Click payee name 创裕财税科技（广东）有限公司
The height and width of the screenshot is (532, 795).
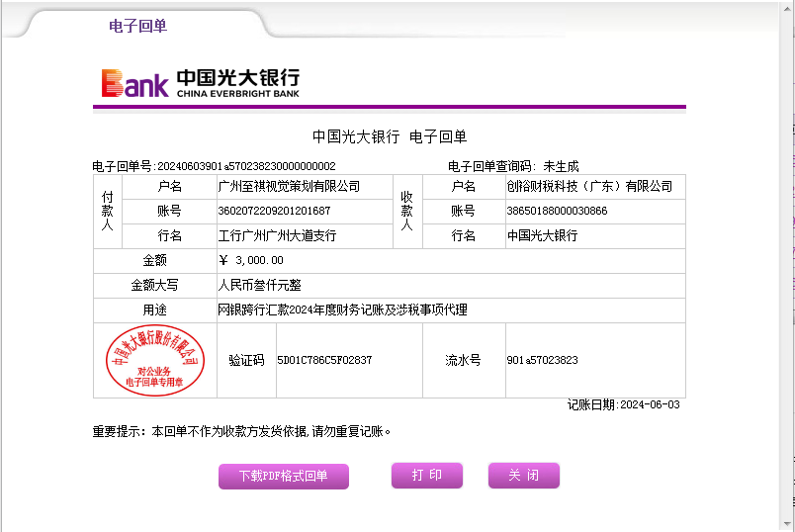point(589,186)
